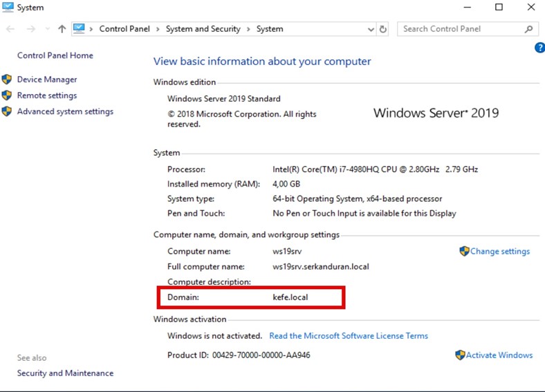Click the search magnifier icon
545x392 pixels.
(x=528, y=29)
